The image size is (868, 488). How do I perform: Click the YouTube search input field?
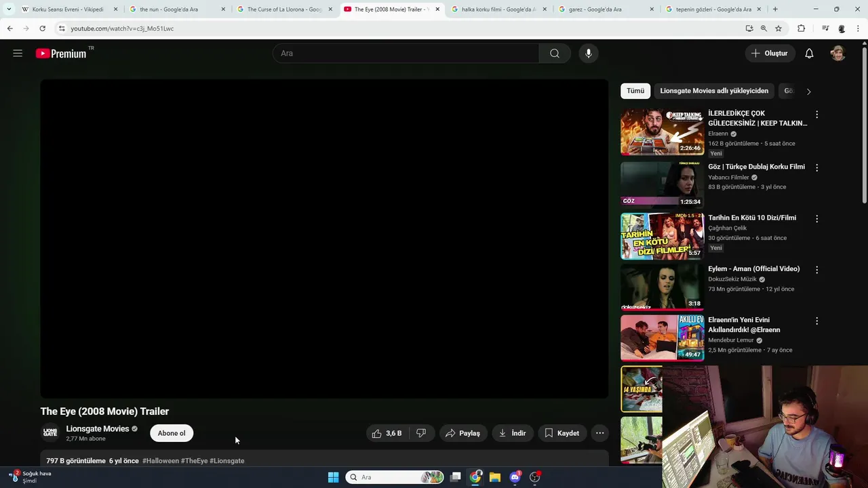[406, 54]
